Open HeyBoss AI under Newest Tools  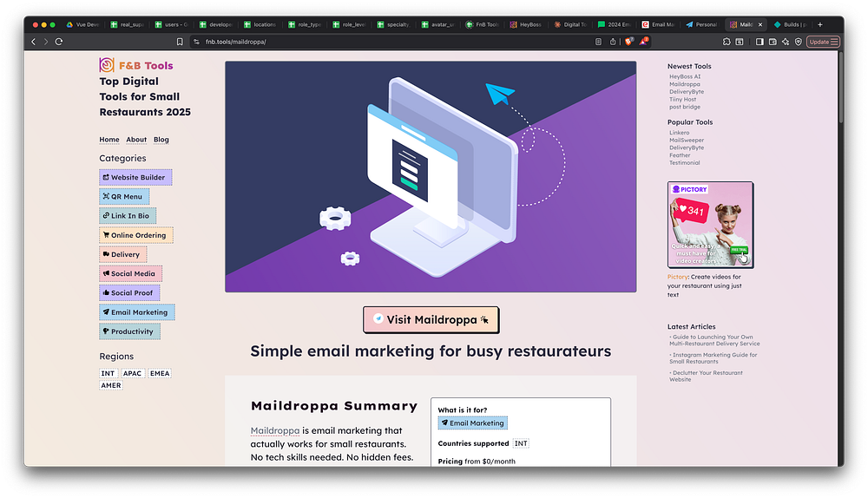685,77
